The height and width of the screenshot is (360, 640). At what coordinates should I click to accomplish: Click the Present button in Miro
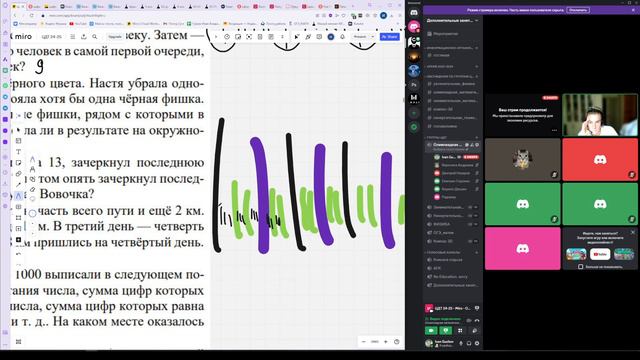pyautogui.click(x=360, y=37)
